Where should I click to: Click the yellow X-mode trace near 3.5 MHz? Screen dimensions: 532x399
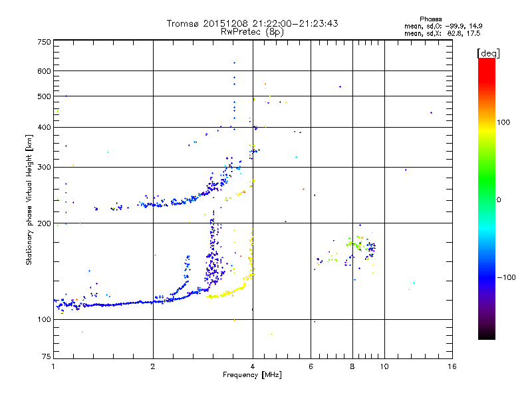(228, 293)
